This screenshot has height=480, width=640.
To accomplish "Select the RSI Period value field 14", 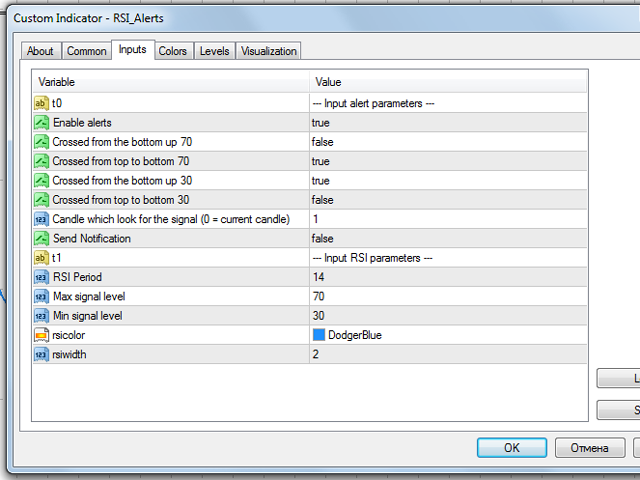I will pos(448,277).
